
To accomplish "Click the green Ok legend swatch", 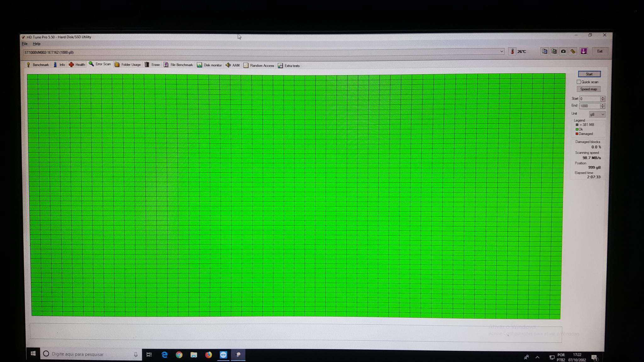I will point(577,129).
